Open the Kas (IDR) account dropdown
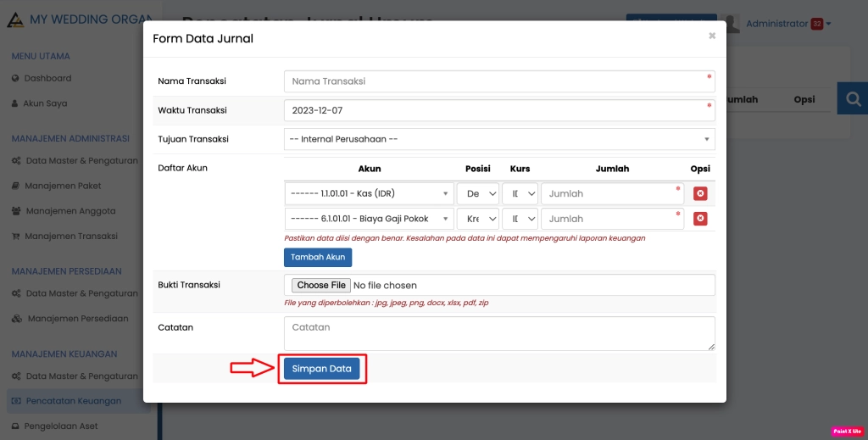The height and width of the screenshot is (440, 868). point(369,194)
